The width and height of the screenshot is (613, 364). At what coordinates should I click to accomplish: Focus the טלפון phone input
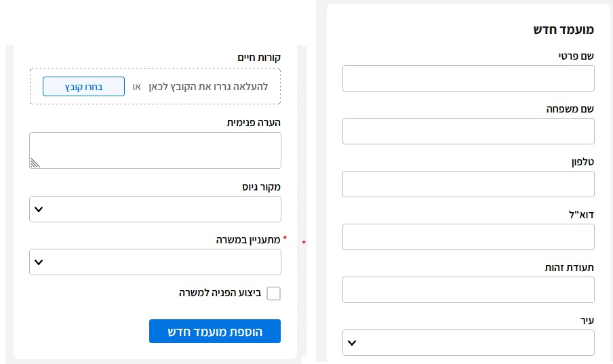tap(469, 184)
